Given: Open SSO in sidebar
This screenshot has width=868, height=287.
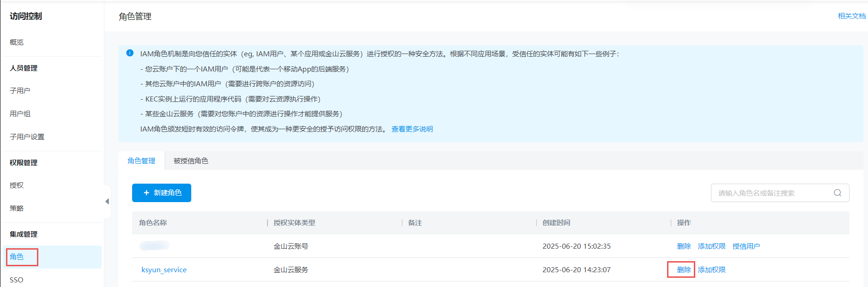Looking at the screenshot, I should coord(17,280).
